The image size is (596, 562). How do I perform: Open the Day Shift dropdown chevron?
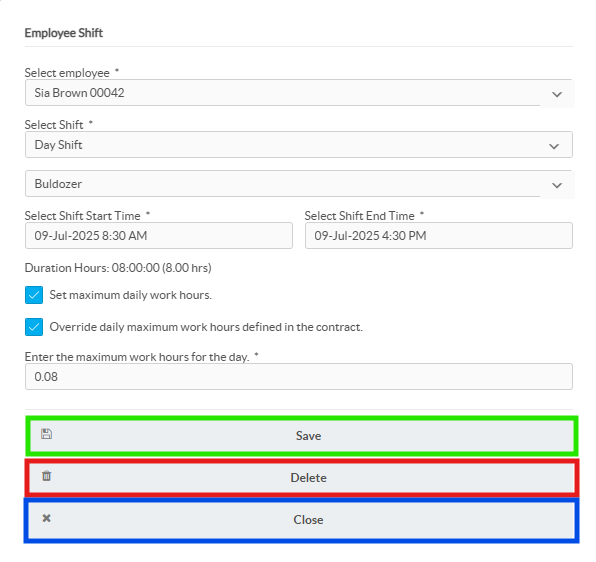554,146
